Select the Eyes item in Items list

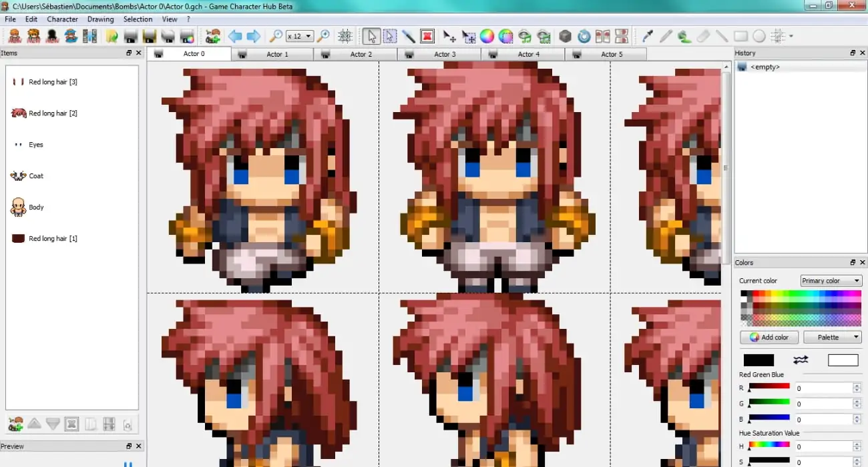tap(27, 145)
